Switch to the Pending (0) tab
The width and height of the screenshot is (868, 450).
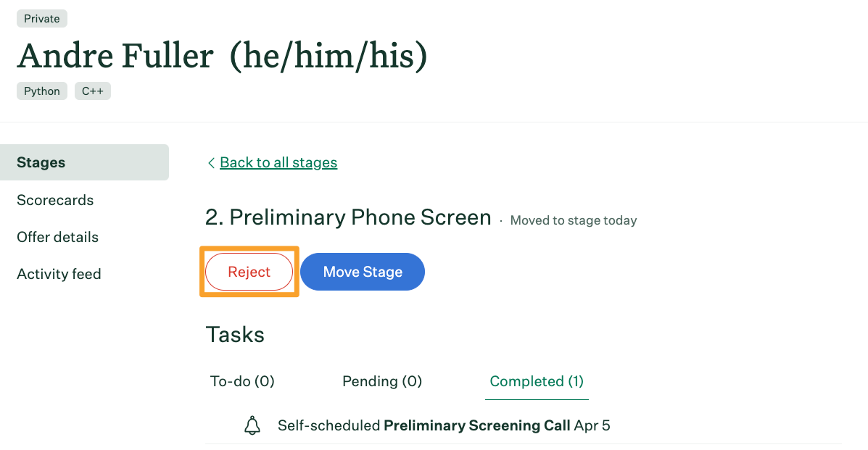tap(382, 381)
